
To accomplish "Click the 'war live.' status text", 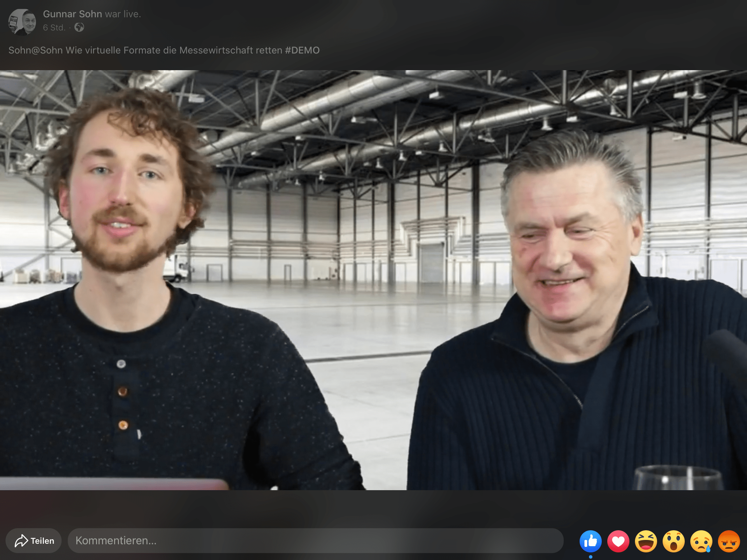I will click(x=123, y=14).
